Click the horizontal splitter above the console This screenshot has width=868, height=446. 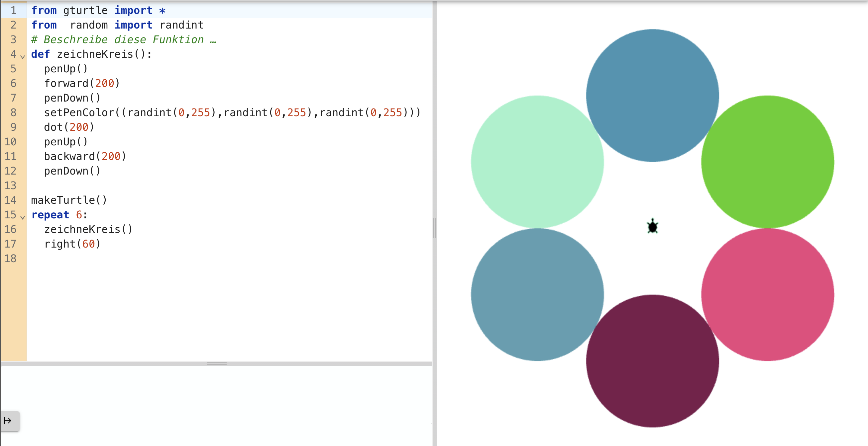[216, 363]
